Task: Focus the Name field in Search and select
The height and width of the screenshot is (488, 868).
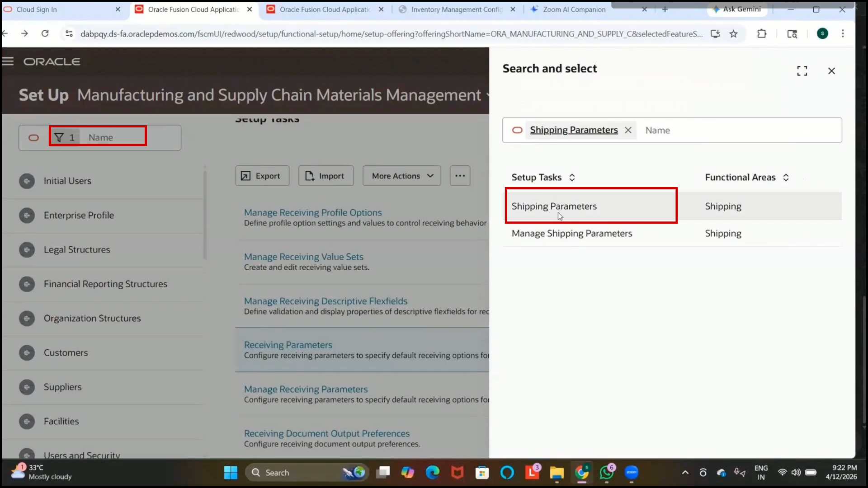Action: (741, 130)
